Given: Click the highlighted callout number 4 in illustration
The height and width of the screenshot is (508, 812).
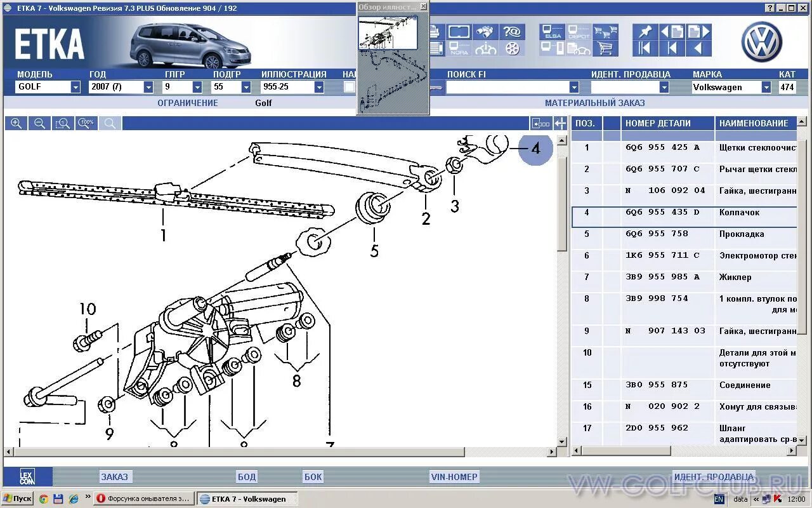Looking at the screenshot, I should 536,149.
